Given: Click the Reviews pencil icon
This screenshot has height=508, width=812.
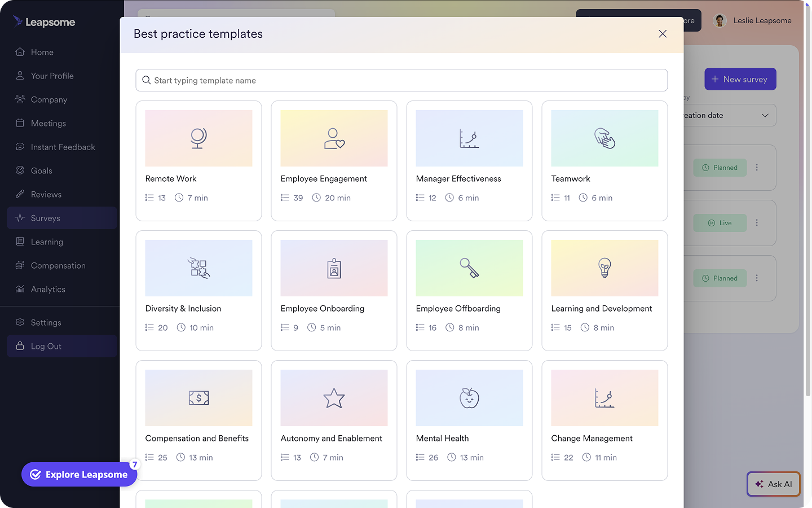Looking at the screenshot, I should tap(20, 194).
